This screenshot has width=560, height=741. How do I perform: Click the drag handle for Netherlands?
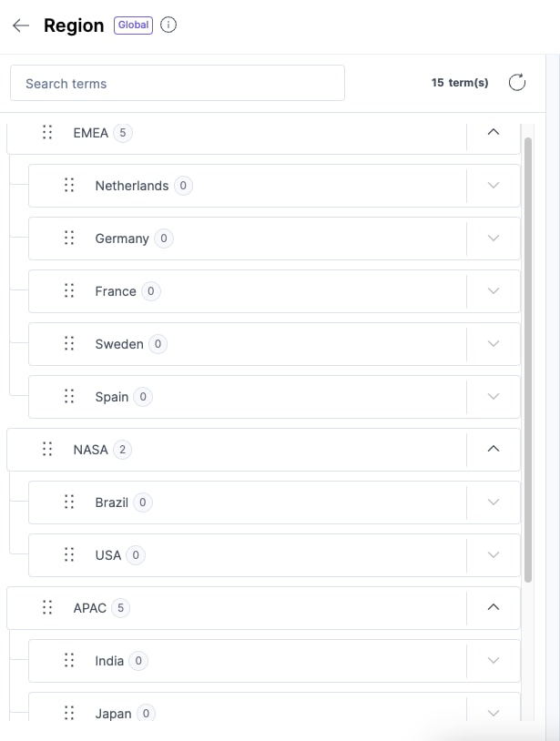[x=69, y=186]
